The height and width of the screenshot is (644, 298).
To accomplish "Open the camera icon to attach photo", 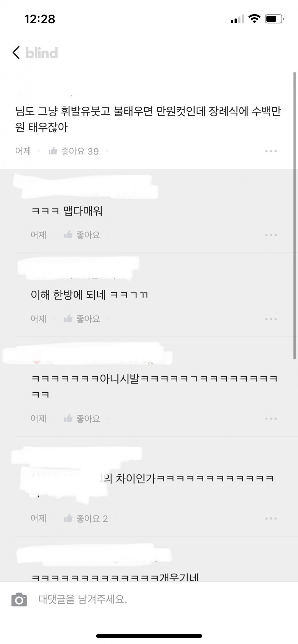I will tap(19, 599).
